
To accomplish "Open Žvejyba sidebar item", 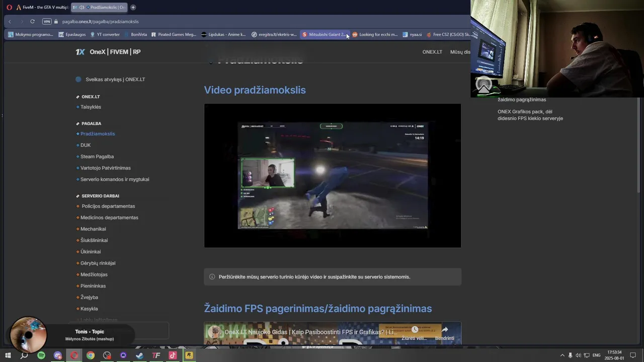I will 90,297.
